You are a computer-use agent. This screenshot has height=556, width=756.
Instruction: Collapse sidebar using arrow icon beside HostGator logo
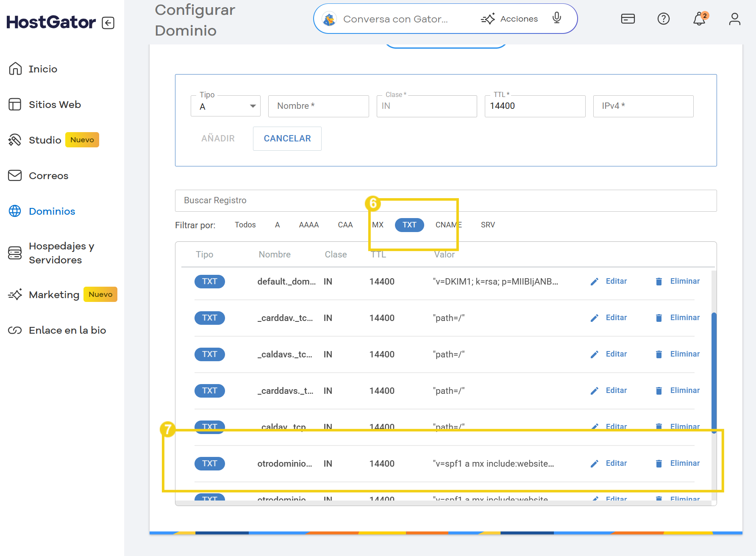pos(108,22)
